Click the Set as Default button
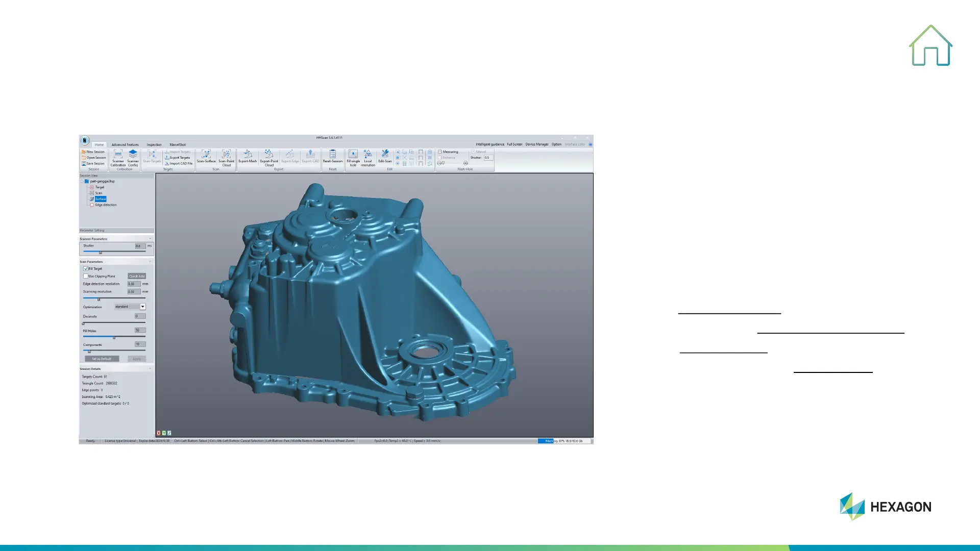Viewport: 980px width, 551px height. click(x=102, y=359)
